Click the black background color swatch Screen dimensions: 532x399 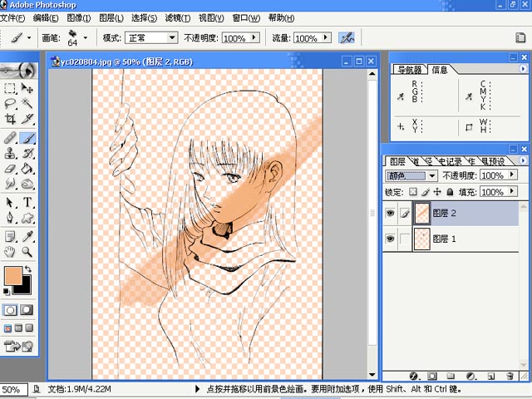(26, 288)
